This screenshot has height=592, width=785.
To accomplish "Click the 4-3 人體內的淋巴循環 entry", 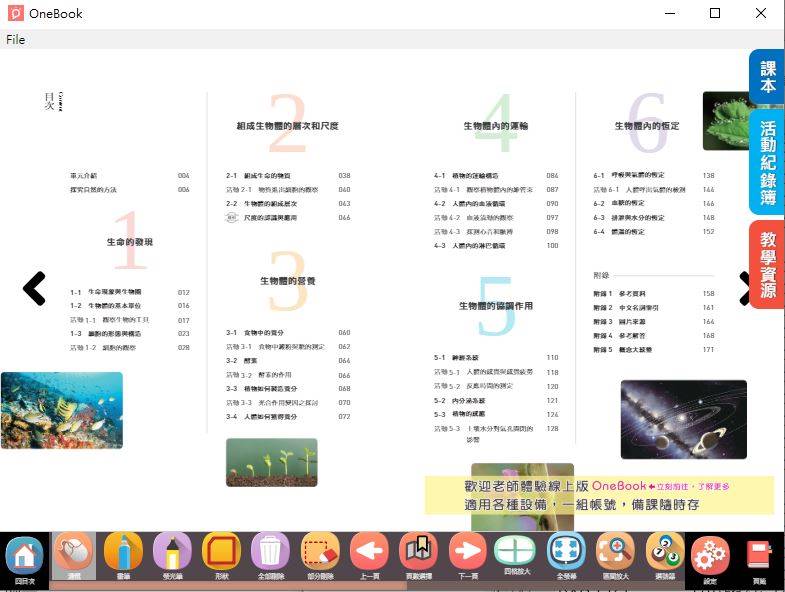I will pos(496,246).
